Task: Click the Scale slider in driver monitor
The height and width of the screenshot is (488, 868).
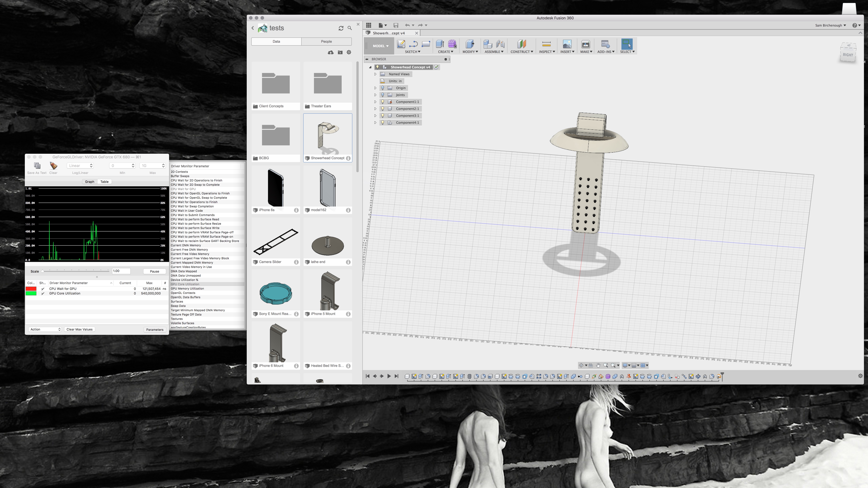Action: coord(75,271)
